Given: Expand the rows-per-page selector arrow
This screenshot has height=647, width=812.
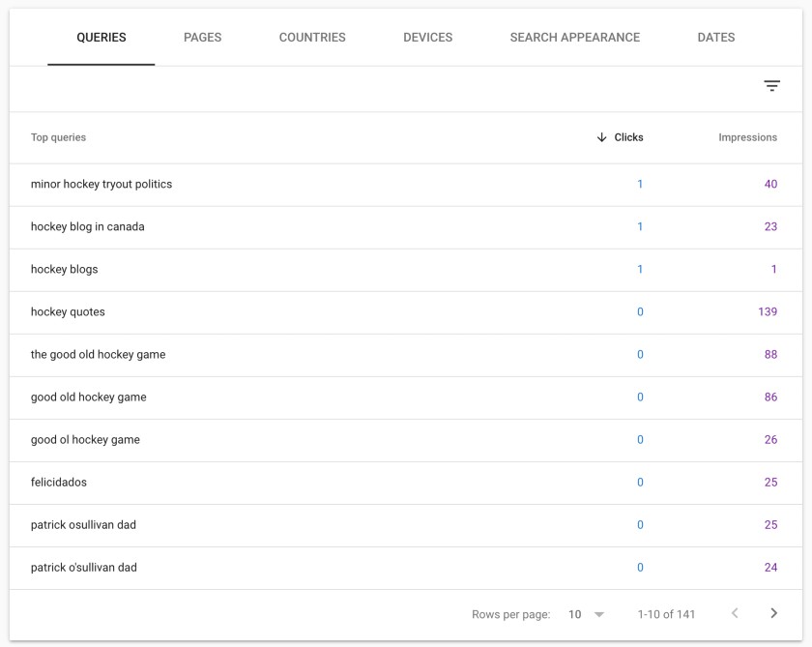Looking at the screenshot, I should tap(601, 614).
